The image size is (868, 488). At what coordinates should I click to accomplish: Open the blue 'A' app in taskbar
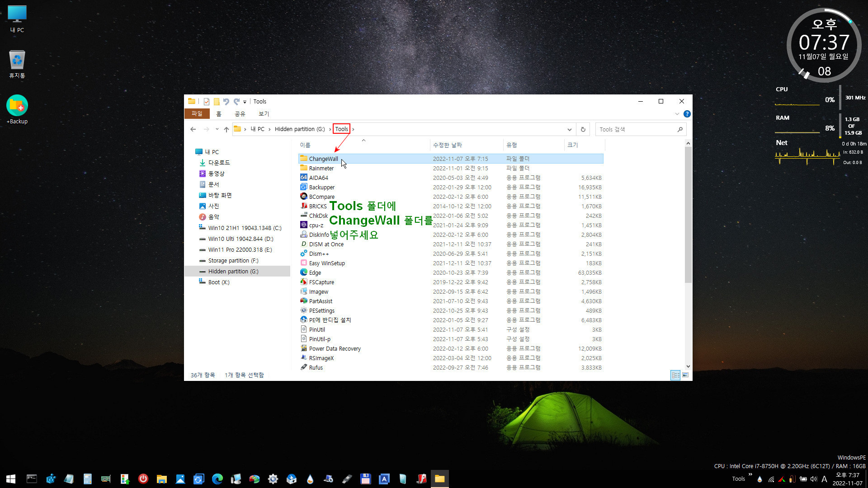click(x=384, y=479)
